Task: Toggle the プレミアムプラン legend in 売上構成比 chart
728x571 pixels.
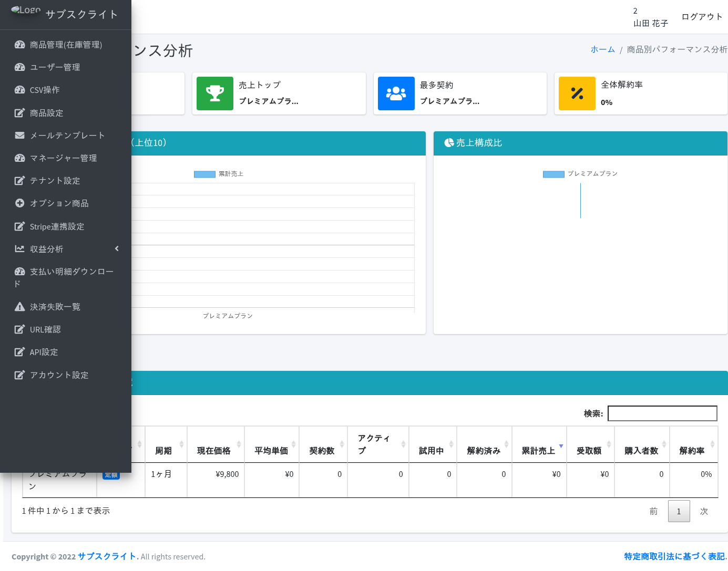Action: coord(580,174)
